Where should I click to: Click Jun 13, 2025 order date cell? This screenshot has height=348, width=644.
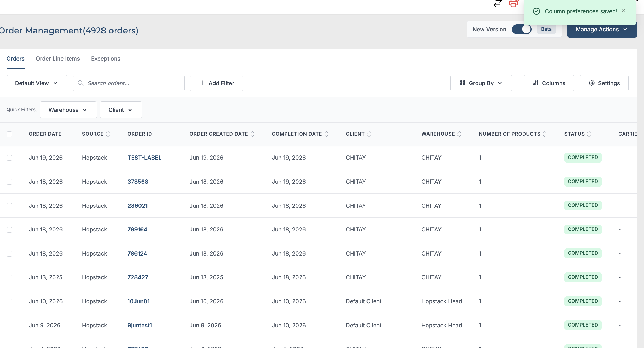46,277
